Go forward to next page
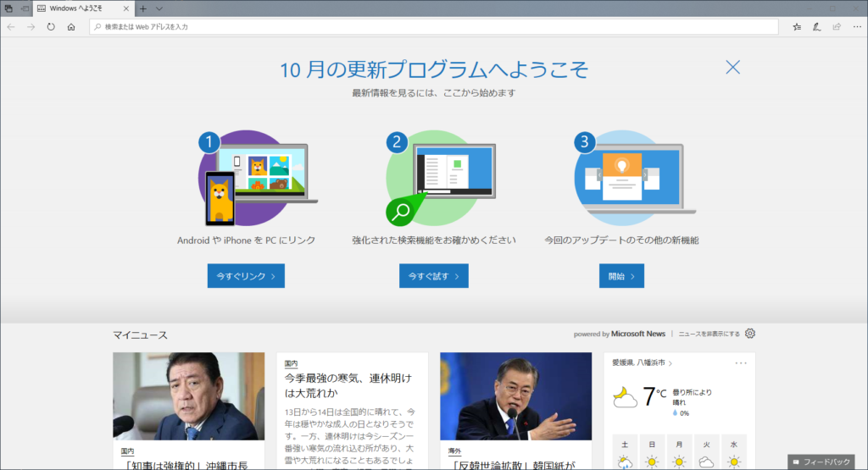The width and height of the screenshot is (868, 470). pos(31,26)
